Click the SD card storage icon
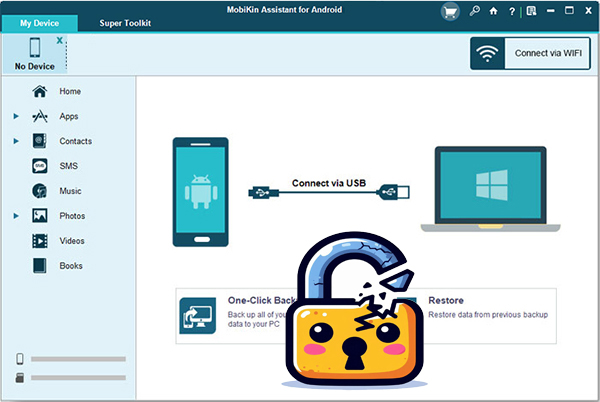600x402 pixels. pyautogui.click(x=20, y=378)
